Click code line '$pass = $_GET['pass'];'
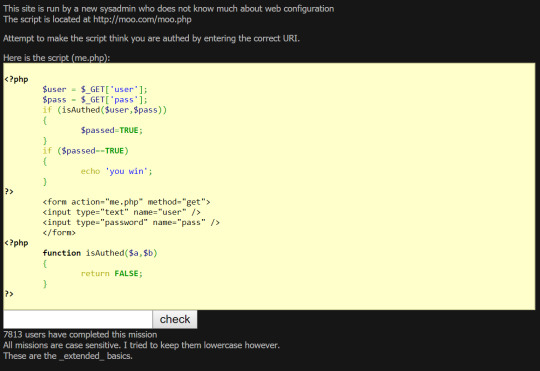 95,100
